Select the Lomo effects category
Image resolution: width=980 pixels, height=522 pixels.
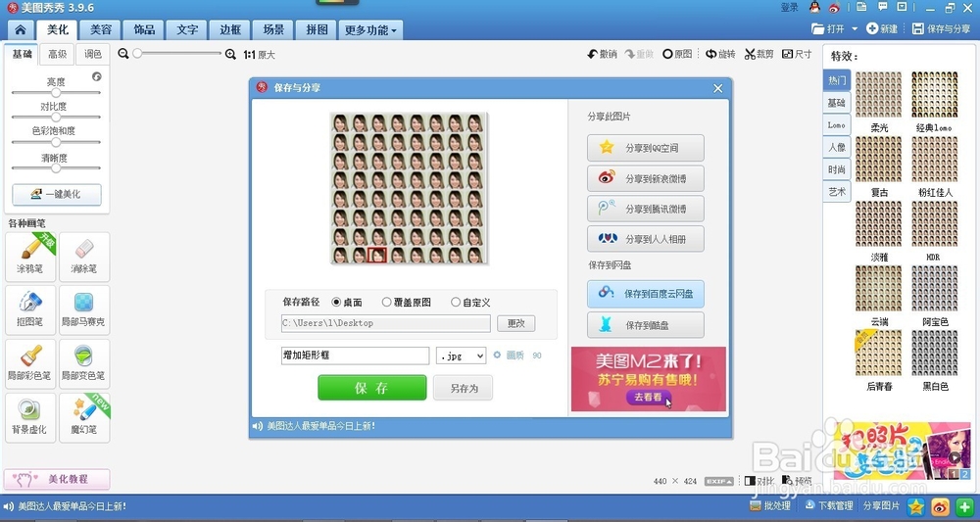(836, 125)
